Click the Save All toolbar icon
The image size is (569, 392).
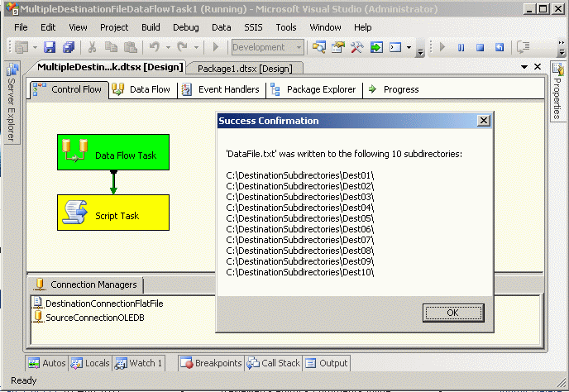(x=68, y=47)
